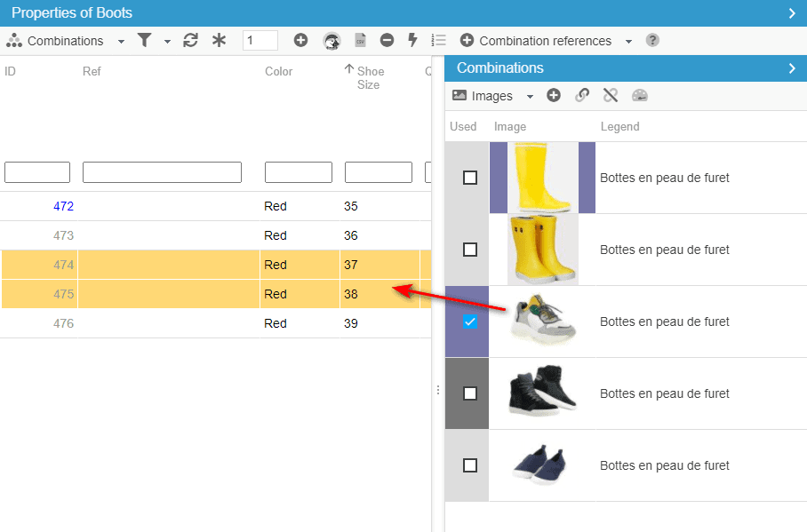
Task: Click the link icon in the Images toolbar
Action: click(582, 96)
